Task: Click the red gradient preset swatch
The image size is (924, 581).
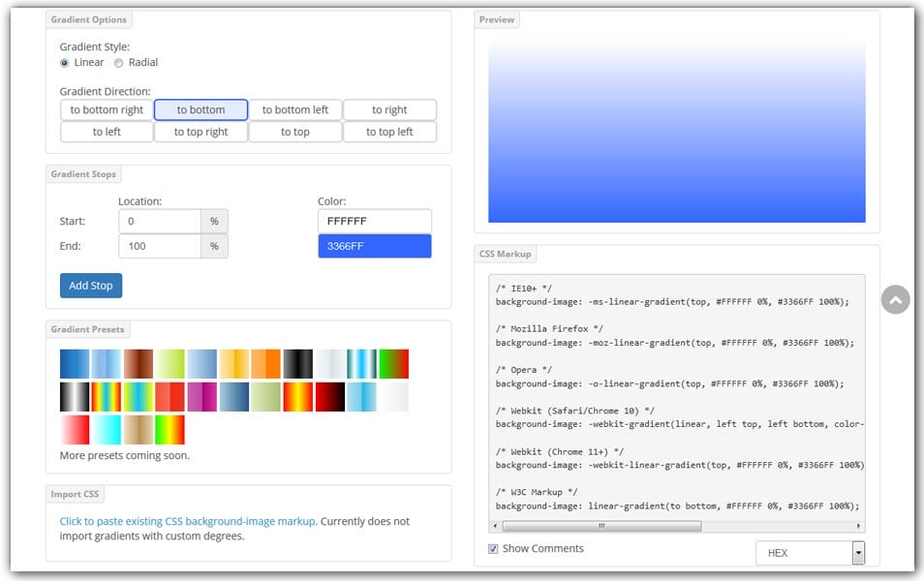Action: 169,396
